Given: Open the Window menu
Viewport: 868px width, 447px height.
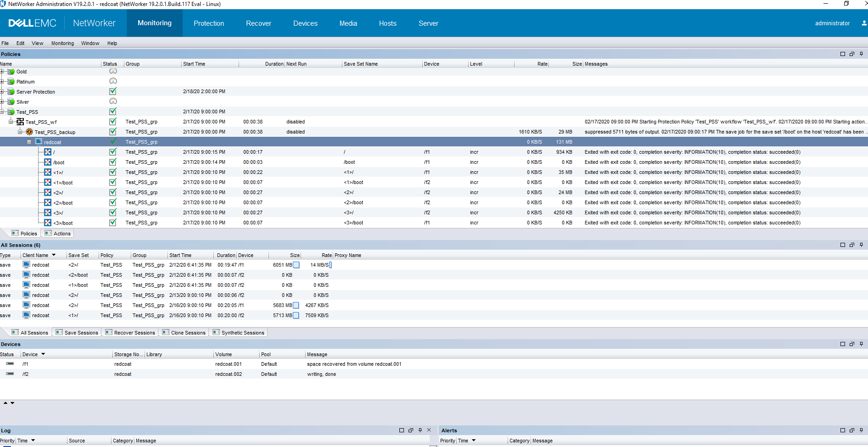Looking at the screenshot, I should pyautogui.click(x=90, y=43).
